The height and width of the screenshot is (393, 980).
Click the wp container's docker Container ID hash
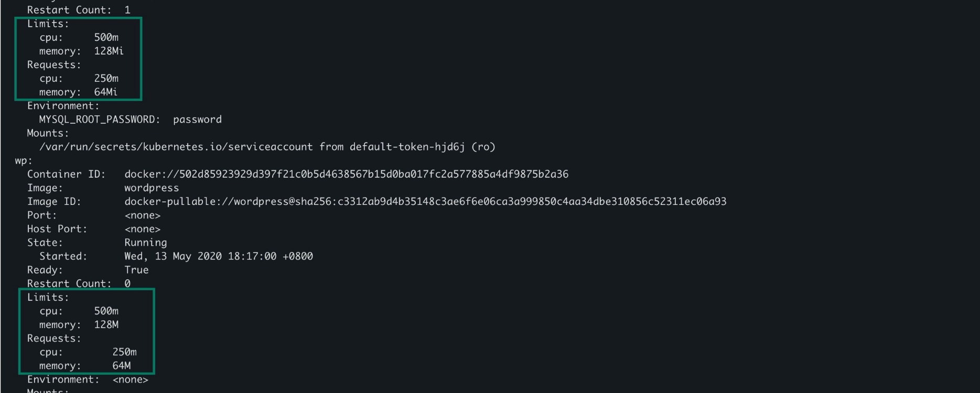(x=346, y=174)
